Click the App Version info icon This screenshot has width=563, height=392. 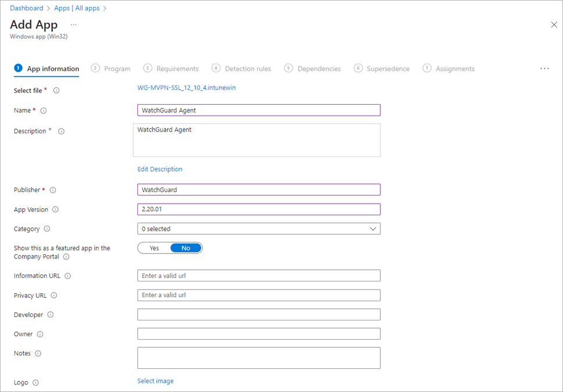point(56,210)
